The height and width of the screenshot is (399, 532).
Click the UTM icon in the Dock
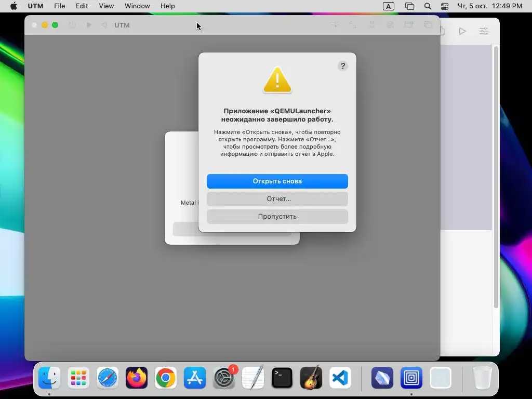[x=411, y=378]
